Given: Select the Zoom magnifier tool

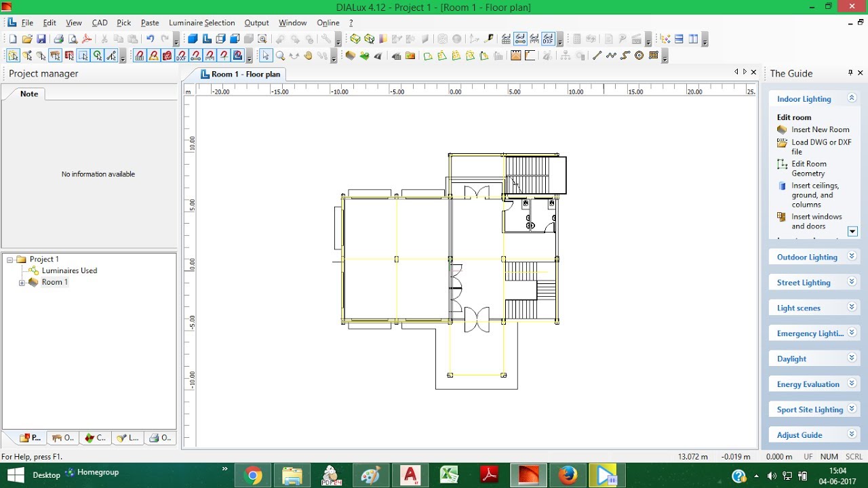Looking at the screenshot, I should tap(280, 56).
